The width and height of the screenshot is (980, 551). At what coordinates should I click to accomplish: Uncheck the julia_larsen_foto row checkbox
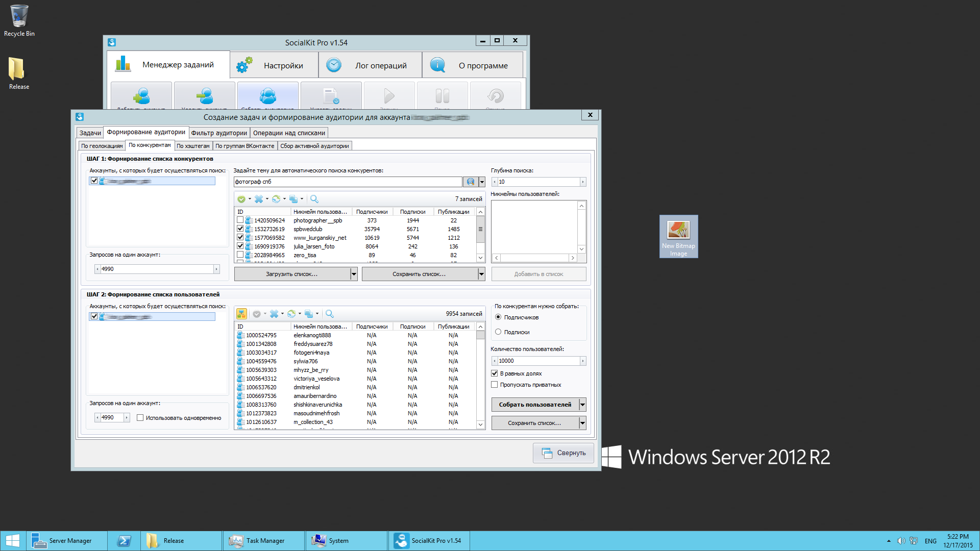click(240, 246)
